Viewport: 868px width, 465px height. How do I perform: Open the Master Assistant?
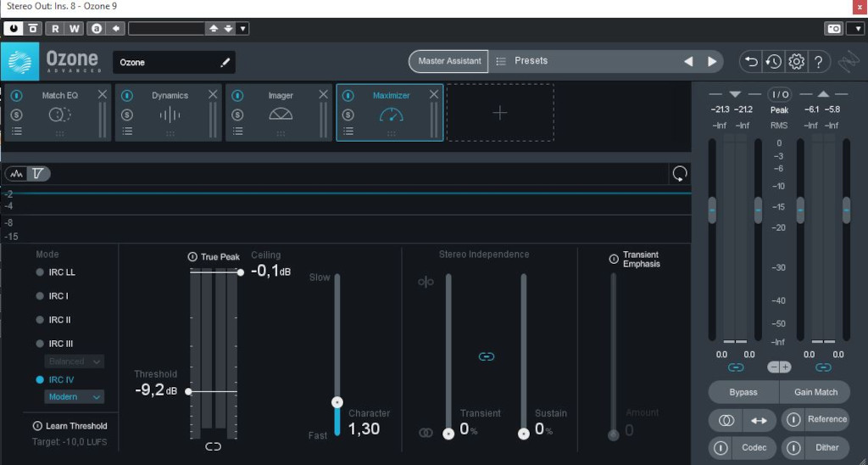pos(449,61)
